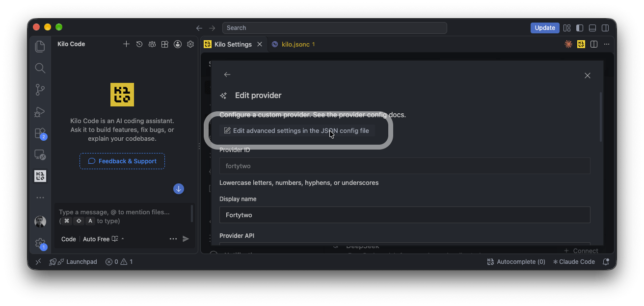Open the Claude Code starburst icon in editor toolbar

(568, 44)
